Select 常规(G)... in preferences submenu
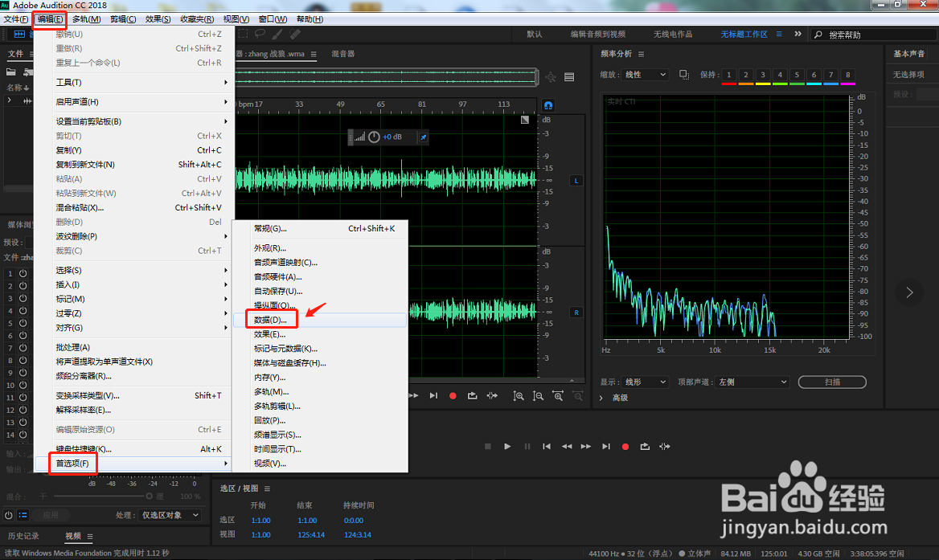This screenshot has height=560, width=939. [320, 228]
